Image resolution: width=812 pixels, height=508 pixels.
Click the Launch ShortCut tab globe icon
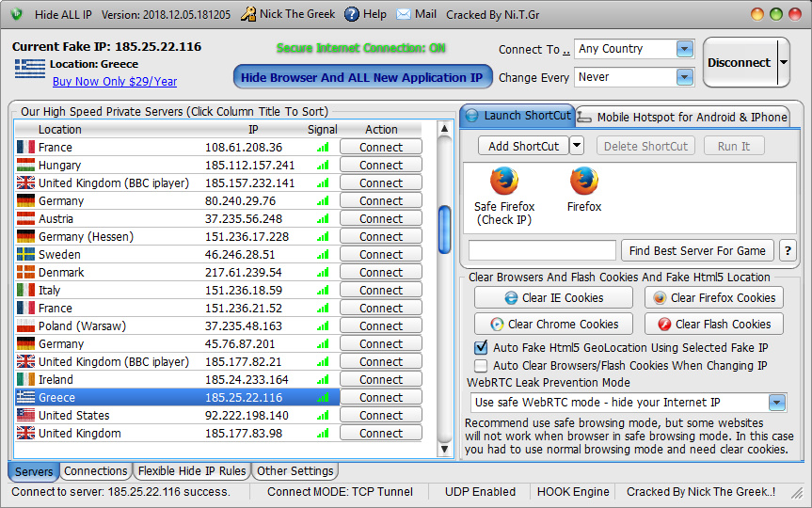[471, 116]
